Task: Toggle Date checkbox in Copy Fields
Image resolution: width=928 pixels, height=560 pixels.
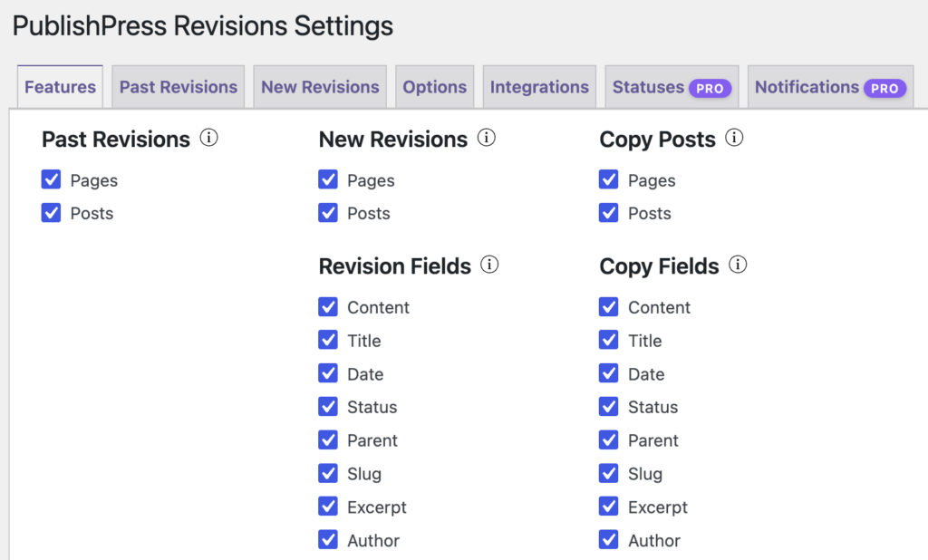Action: [608, 373]
